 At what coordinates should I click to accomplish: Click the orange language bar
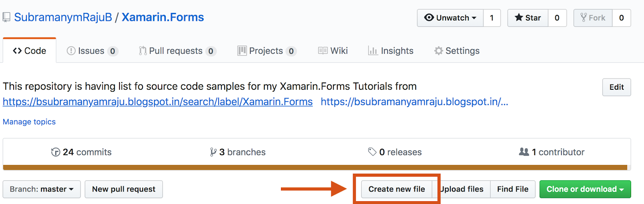click(x=315, y=167)
